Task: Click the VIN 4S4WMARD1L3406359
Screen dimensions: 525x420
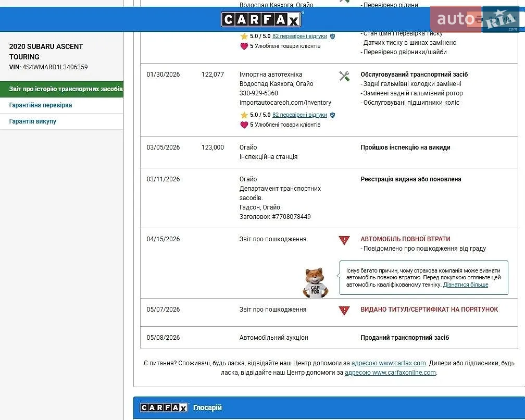Action: 55,67
